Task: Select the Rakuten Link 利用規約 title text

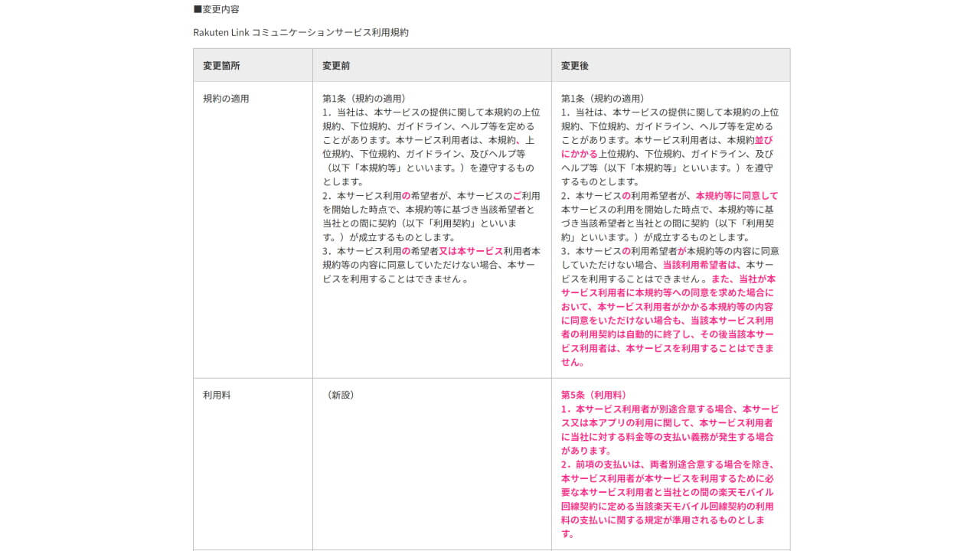Action: [300, 32]
